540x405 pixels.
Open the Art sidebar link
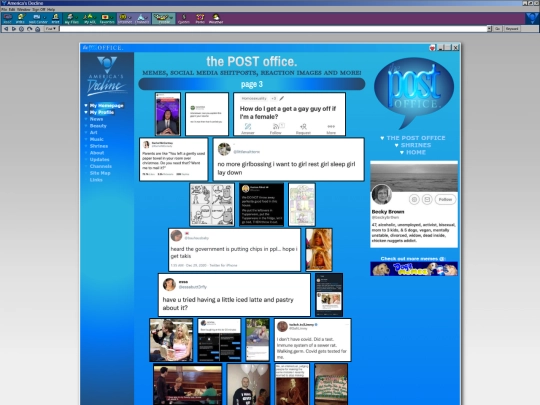(94, 133)
